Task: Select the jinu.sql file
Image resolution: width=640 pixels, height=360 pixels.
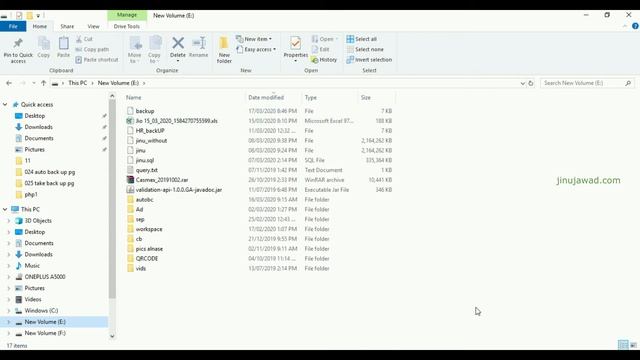Action: pyautogui.click(x=145, y=160)
